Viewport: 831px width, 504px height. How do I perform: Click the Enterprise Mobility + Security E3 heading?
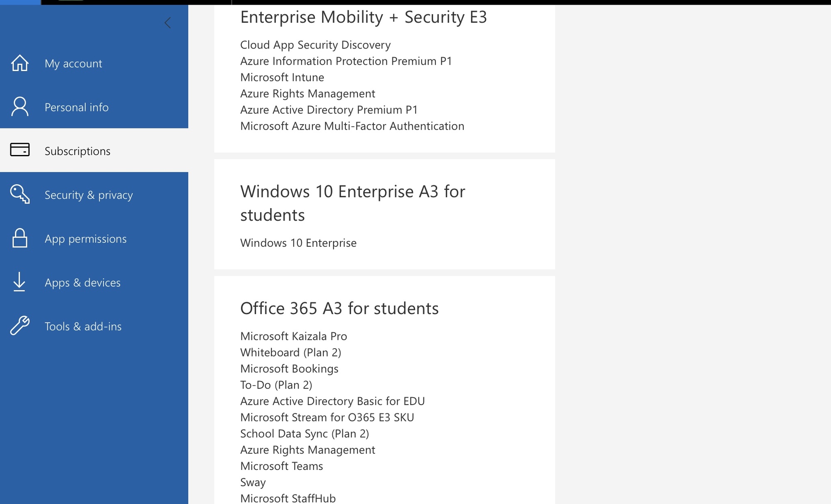(364, 17)
